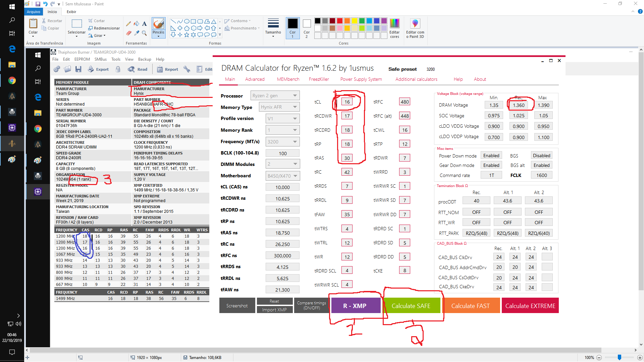Image resolution: width=644 pixels, height=362 pixels.
Task: Select the Magnifier tool
Action: click(x=144, y=33)
